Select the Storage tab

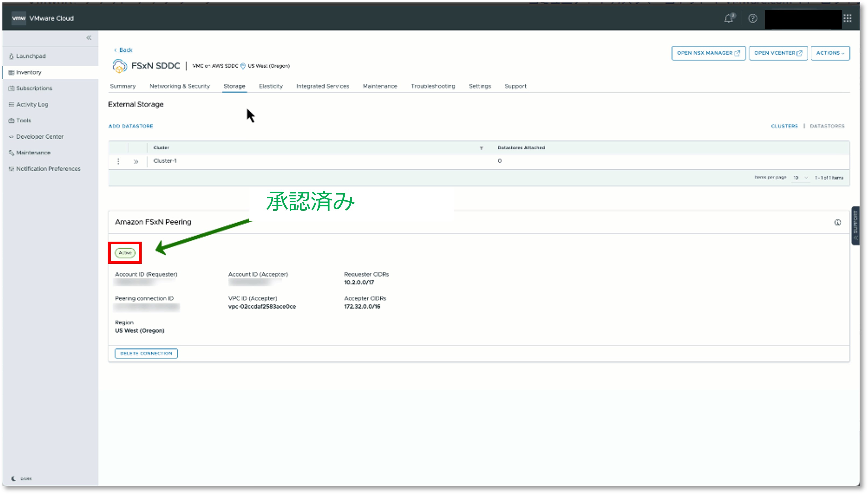pos(234,86)
